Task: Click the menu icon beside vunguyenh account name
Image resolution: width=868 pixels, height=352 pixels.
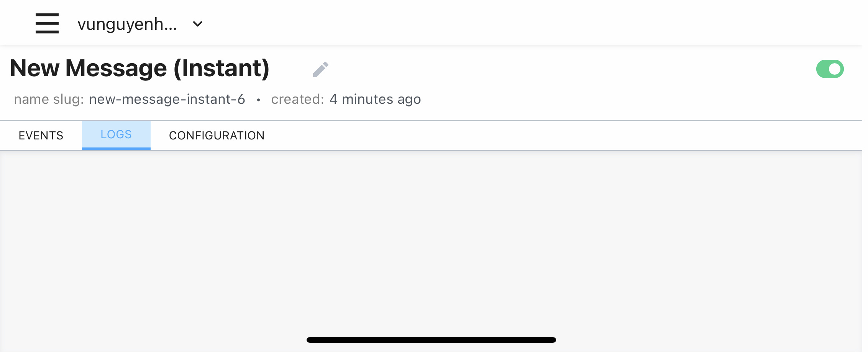Action: pyautogui.click(x=47, y=23)
